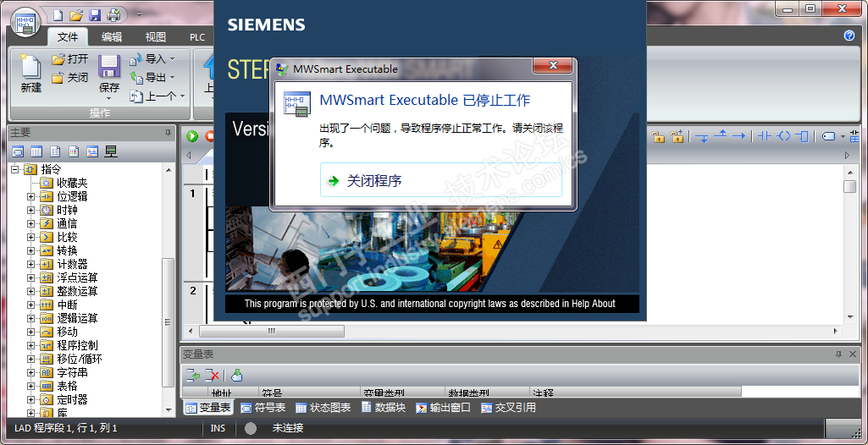Click the help question mark icon
Viewport: 868px width, 445px height.
click(849, 36)
